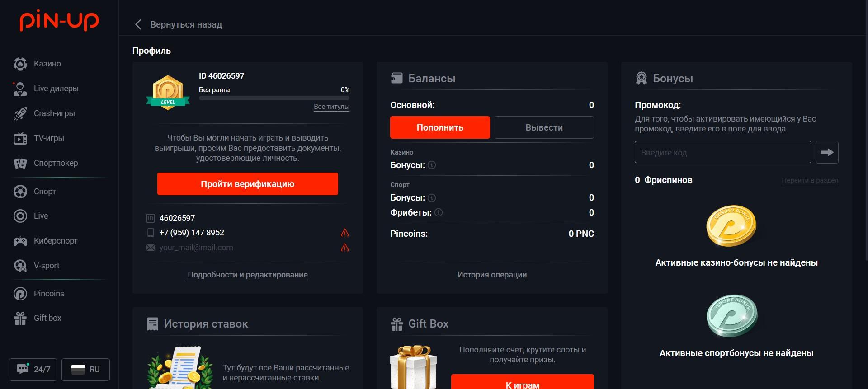Open Киберспорт gamepad icon
Viewport: 868px width, 389px height.
(20, 241)
